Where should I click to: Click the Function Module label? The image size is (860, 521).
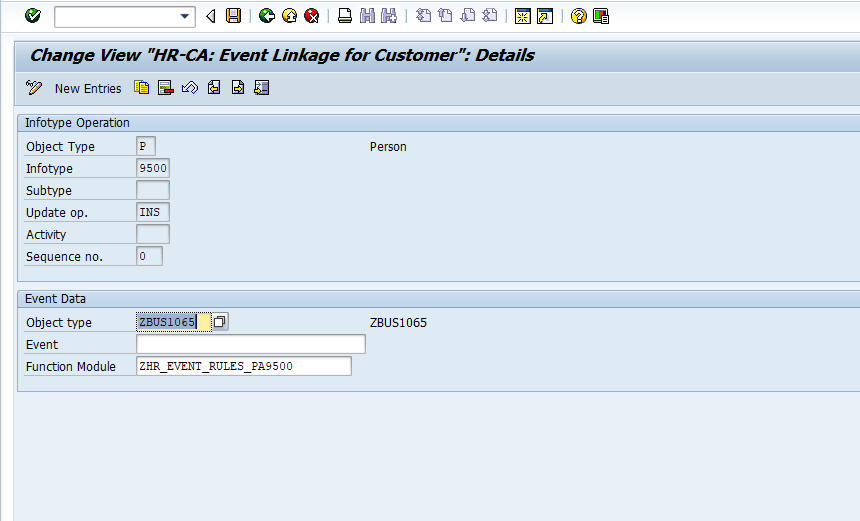[71, 366]
